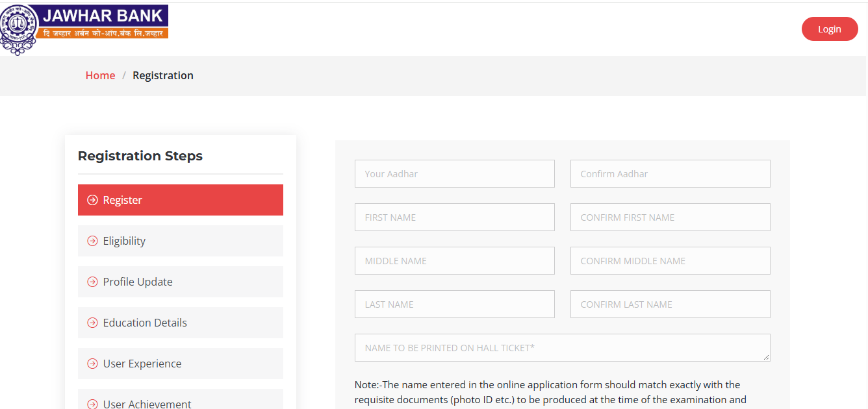Click the CONFIRM FIRST NAME input
Screen dimensions: 868x409
(670, 217)
